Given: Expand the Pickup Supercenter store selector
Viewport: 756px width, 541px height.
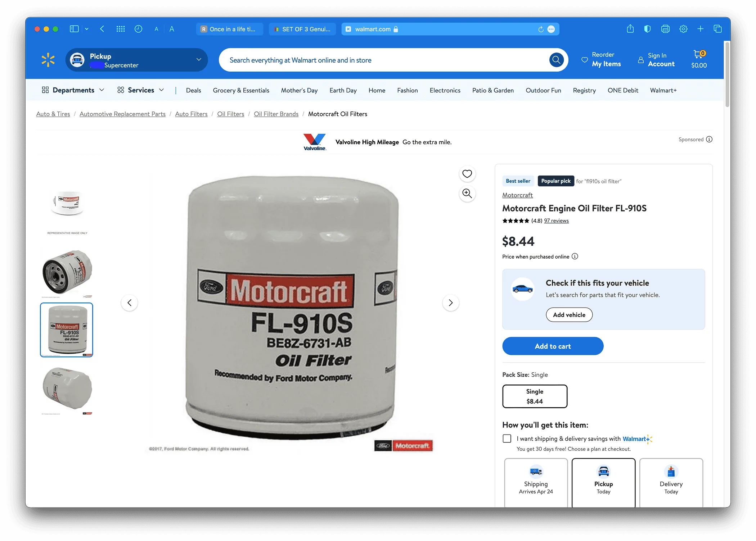Looking at the screenshot, I should pos(136,60).
